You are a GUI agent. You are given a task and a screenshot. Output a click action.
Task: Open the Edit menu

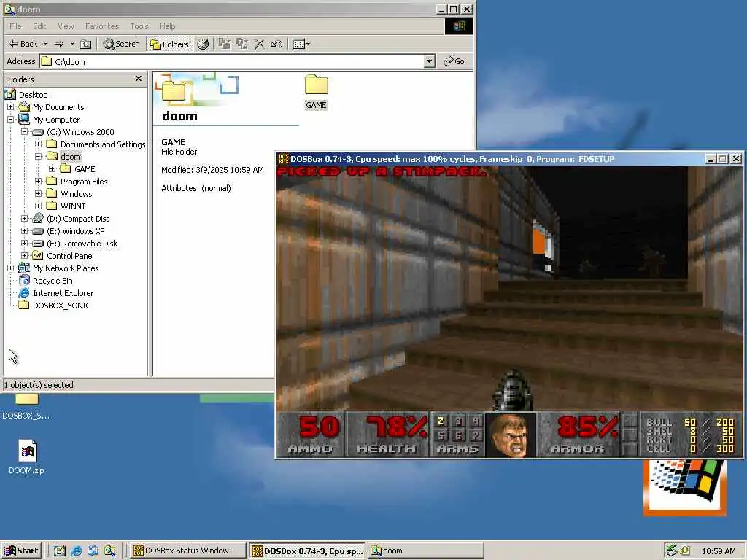point(39,26)
